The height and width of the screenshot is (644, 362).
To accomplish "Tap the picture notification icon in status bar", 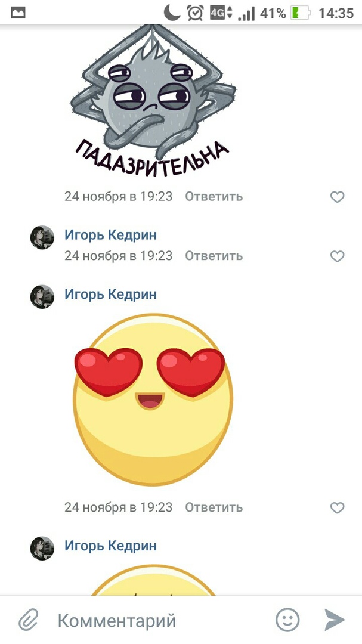I will coord(18,13).
